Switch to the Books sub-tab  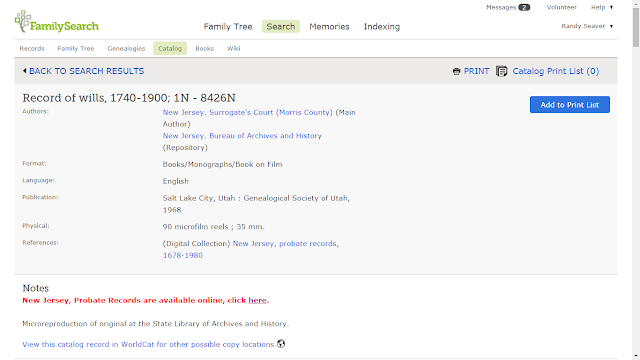tap(204, 48)
